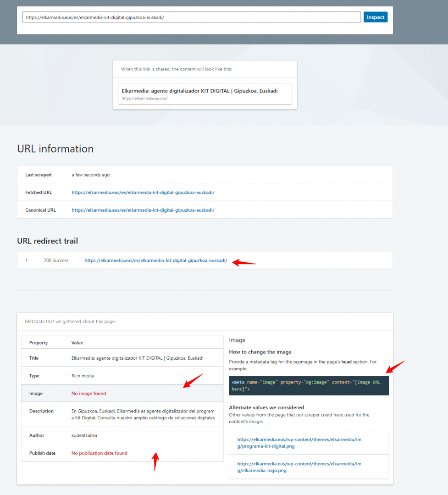Open the programa-kit-digital.png alternate image link
Image resolution: width=448 pixels, height=495 pixels.
click(x=299, y=443)
